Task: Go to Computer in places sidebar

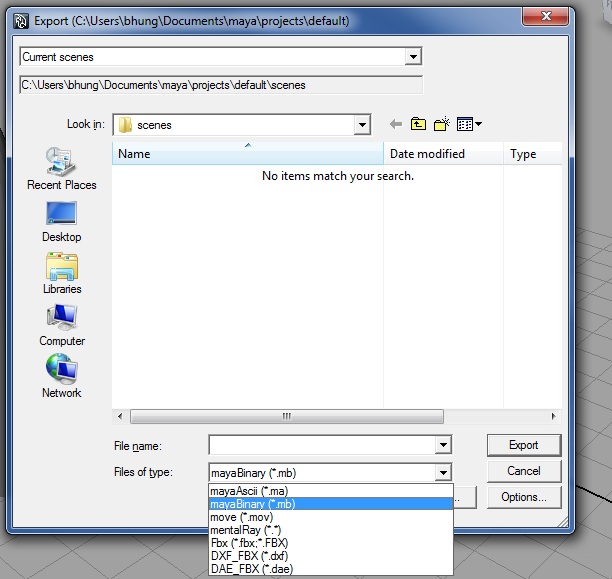Action: [61, 319]
